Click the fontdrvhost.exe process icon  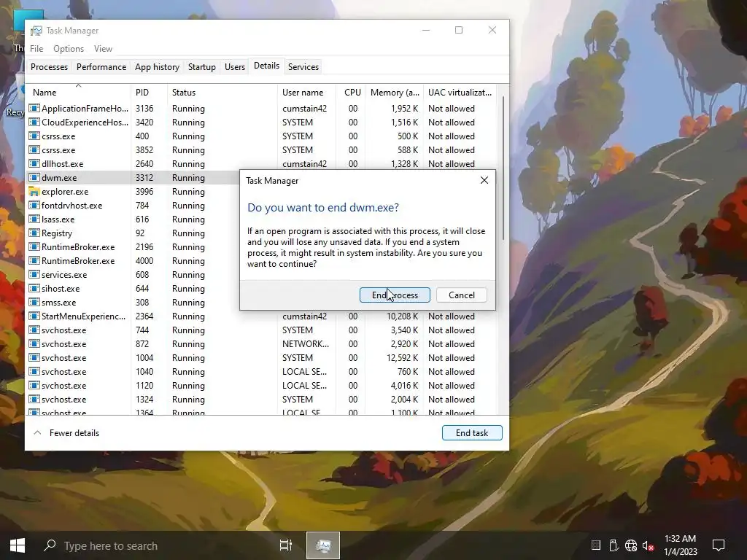34,205
